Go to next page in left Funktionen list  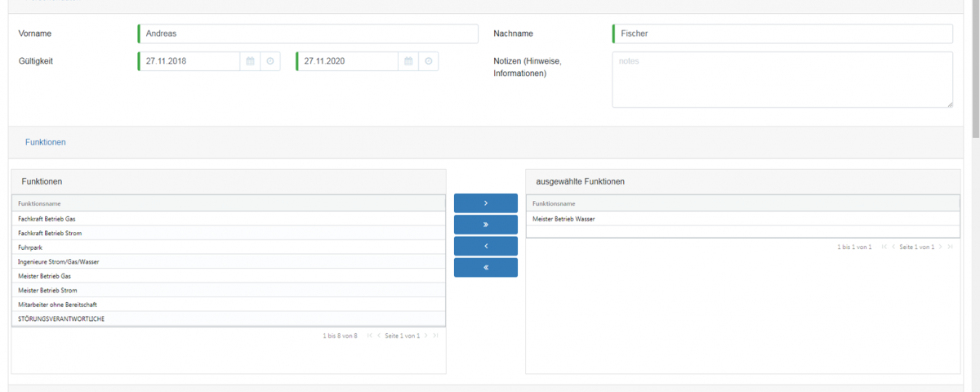(426, 336)
